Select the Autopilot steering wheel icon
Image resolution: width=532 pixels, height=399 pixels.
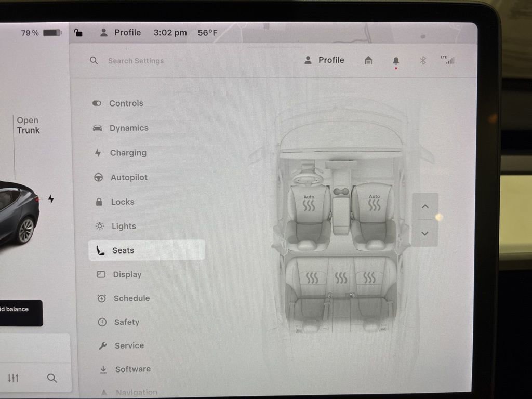pos(99,177)
